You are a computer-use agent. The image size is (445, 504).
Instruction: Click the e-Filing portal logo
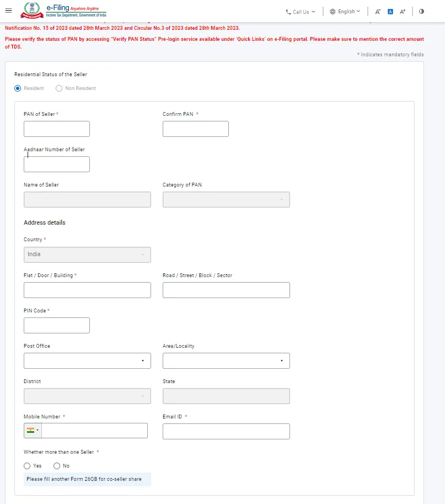[x=63, y=10]
